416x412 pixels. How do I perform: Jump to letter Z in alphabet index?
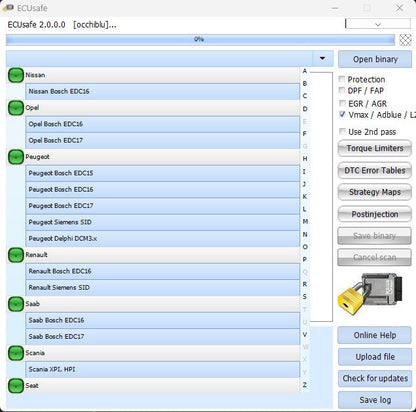pos(305,385)
